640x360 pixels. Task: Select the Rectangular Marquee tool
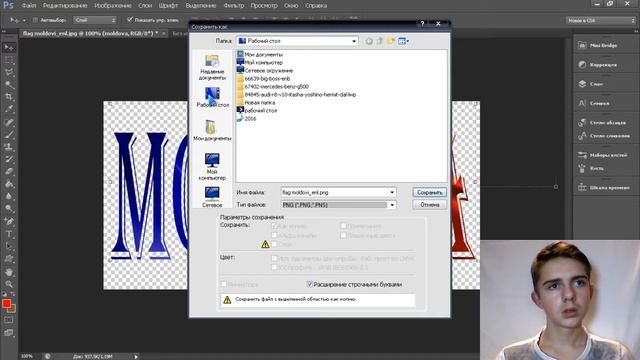9,60
